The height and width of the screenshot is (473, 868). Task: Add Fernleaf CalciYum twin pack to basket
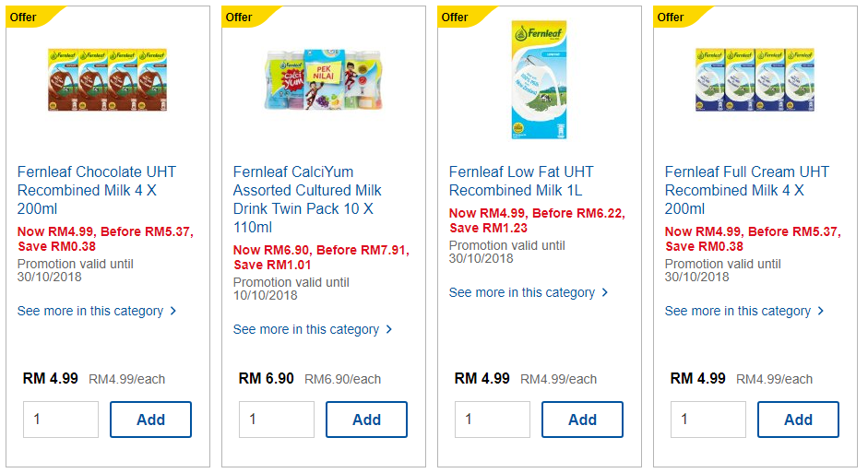pos(366,420)
